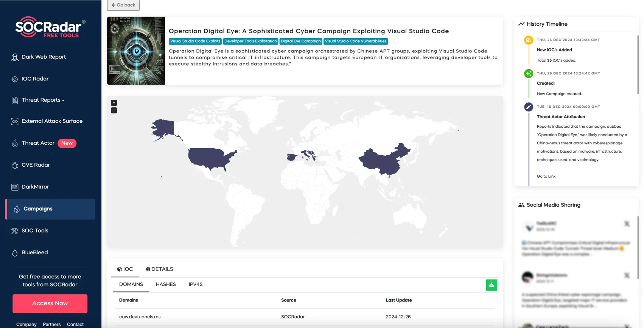Click the New badge beside Threat Actor
The image size is (644, 328).
(x=67, y=143)
